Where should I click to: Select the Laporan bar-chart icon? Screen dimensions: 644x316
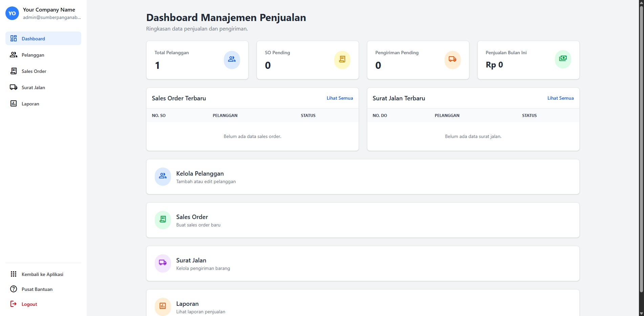14,103
